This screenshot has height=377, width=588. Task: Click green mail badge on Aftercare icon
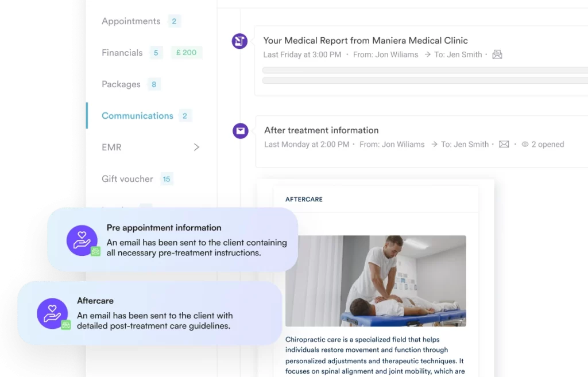click(66, 325)
